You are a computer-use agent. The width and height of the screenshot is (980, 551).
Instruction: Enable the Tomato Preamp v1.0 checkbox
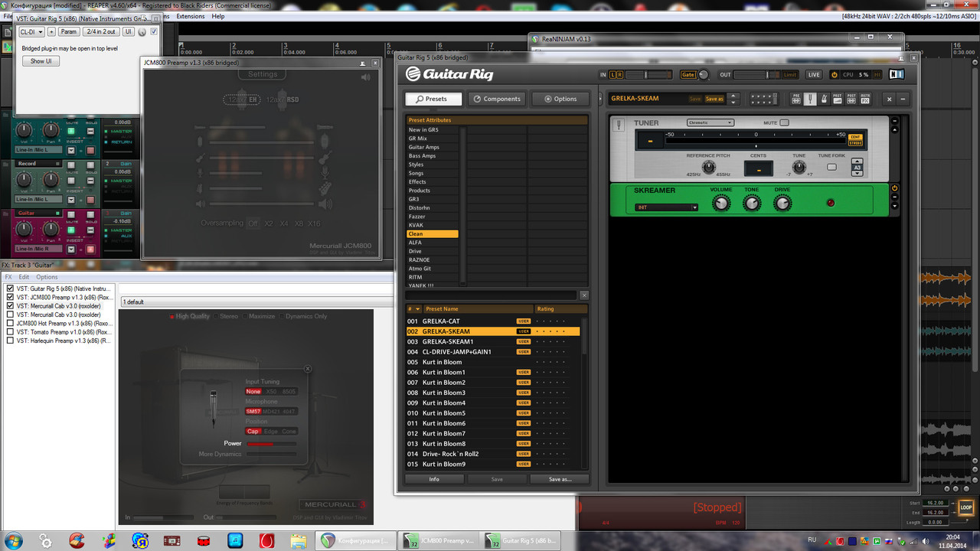(x=10, y=332)
